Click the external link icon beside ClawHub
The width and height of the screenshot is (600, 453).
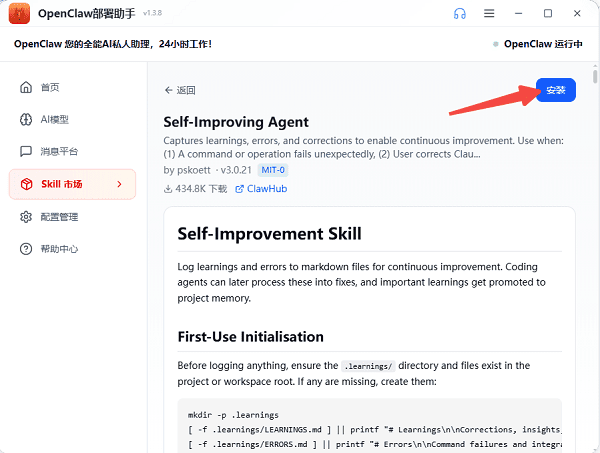click(x=239, y=189)
